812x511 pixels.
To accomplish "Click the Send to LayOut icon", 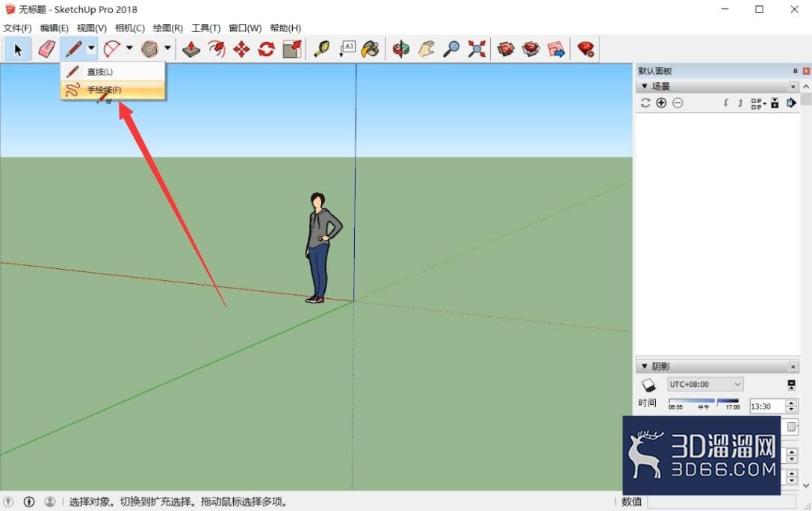I will 557,50.
